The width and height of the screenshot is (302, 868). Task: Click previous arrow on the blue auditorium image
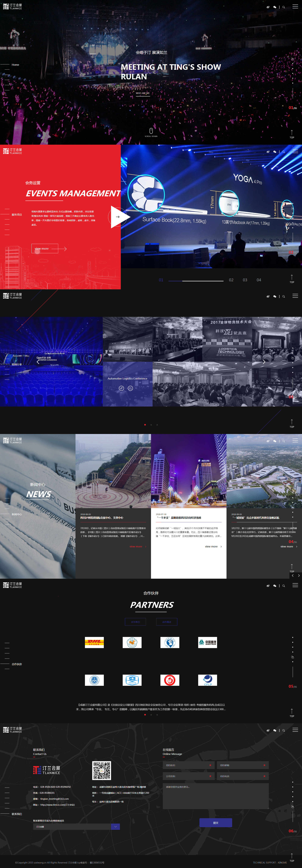click(38, 362)
